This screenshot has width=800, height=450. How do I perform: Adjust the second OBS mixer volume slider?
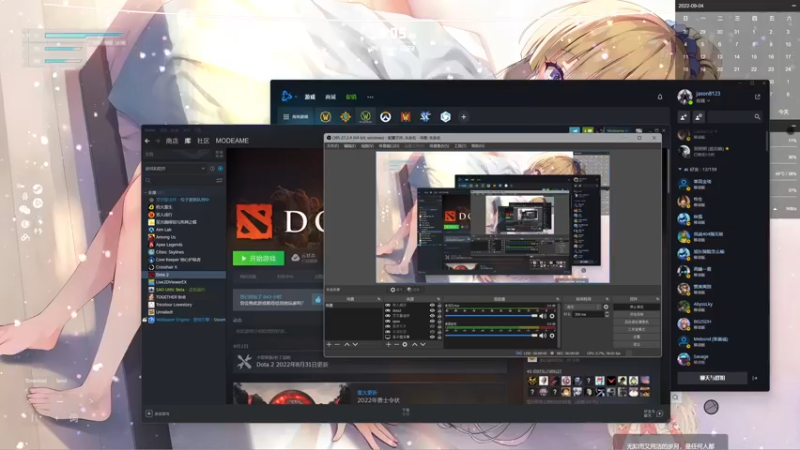[x=491, y=335]
